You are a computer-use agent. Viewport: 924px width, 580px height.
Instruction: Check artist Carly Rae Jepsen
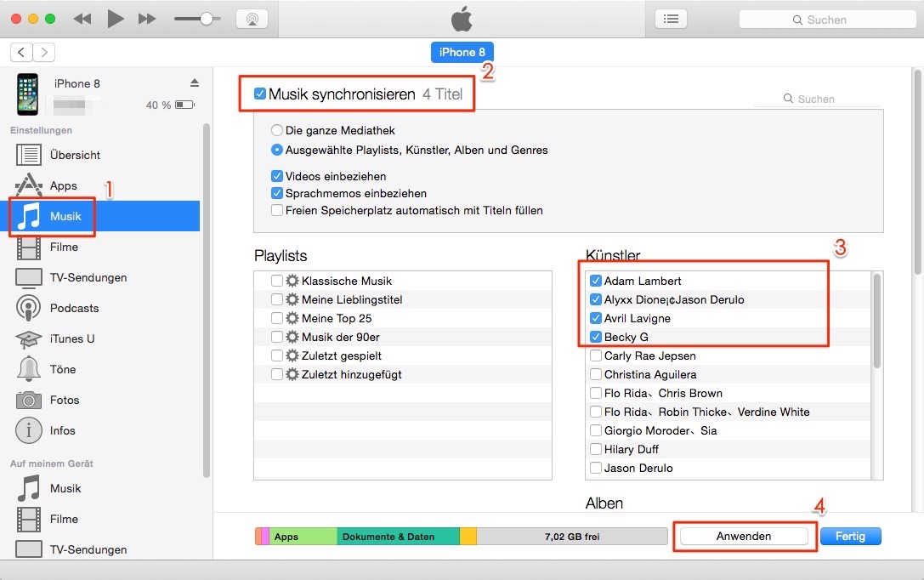pos(596,356)
